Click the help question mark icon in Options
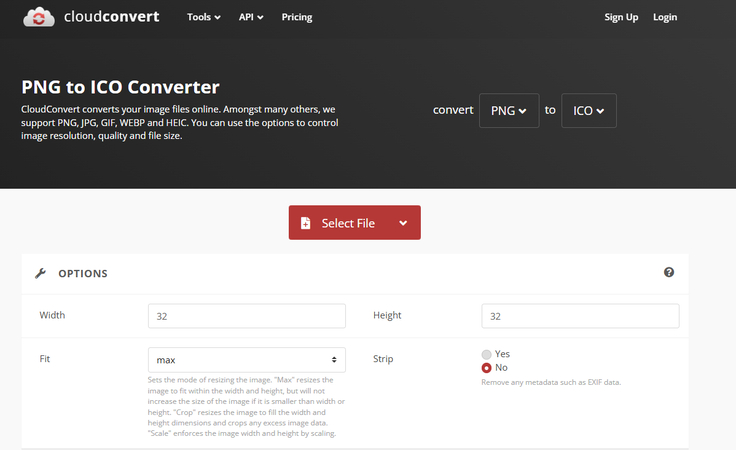The height and width of the screenshot is (450, 736). (x=669, y=272)
